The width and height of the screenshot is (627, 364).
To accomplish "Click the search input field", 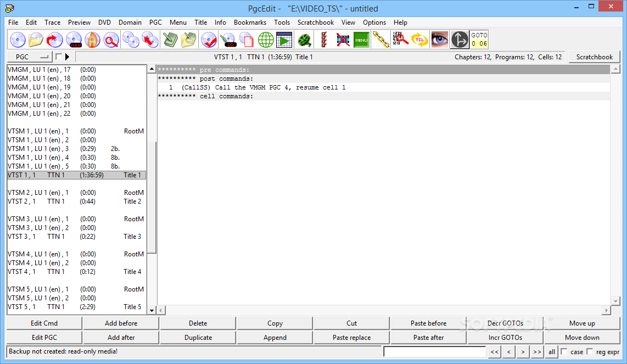I will (435, 351).
